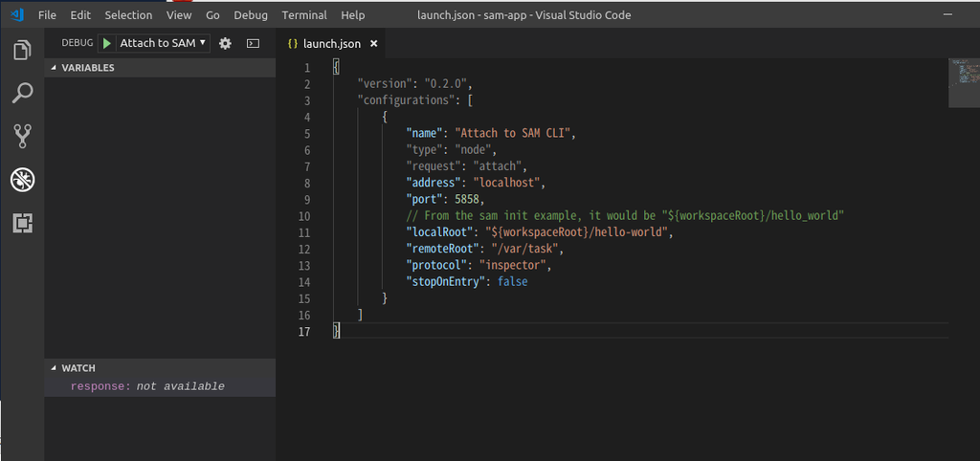
Task: Open the Debug menu
Action: pos(251,15)
